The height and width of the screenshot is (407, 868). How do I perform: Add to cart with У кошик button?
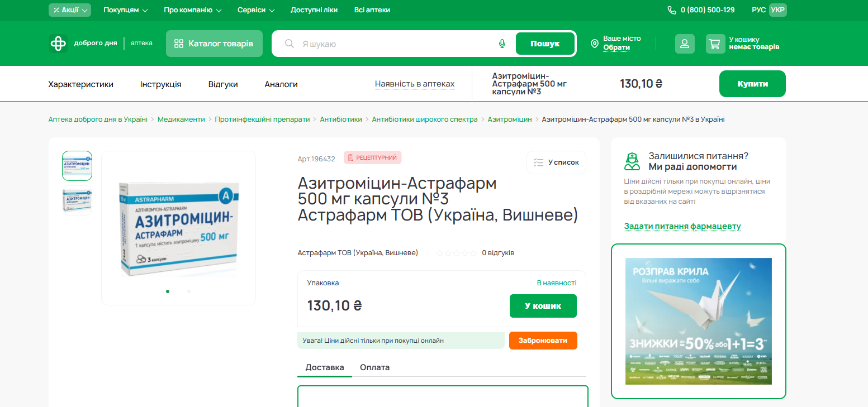pos(543,306)
